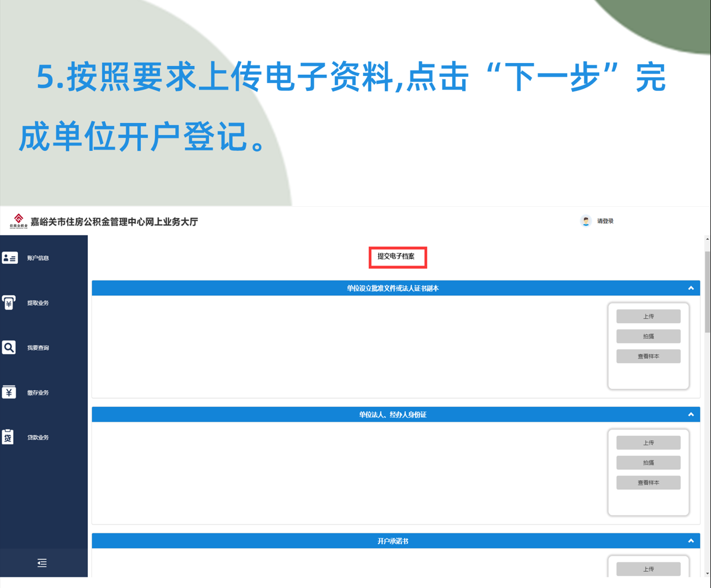Viewport: 711px width, 588px height.
Task: Click the 请登录 login link
Action: tap(605, 221)
